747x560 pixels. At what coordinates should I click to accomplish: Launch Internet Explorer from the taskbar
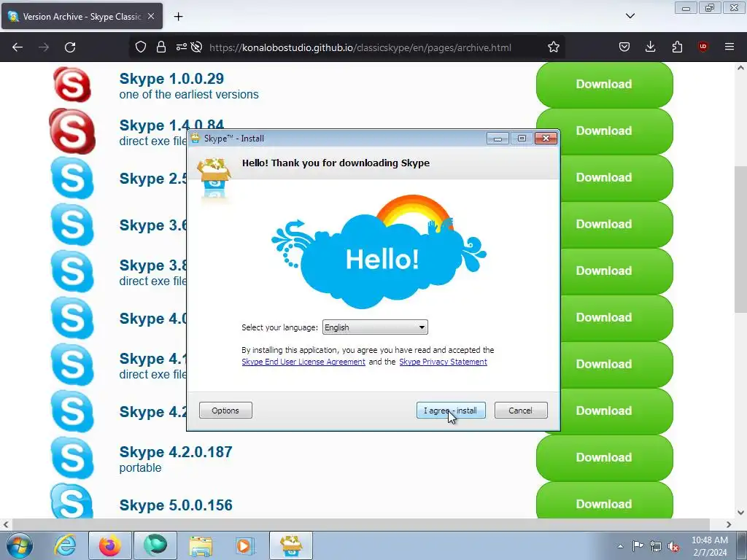(65, 545)
